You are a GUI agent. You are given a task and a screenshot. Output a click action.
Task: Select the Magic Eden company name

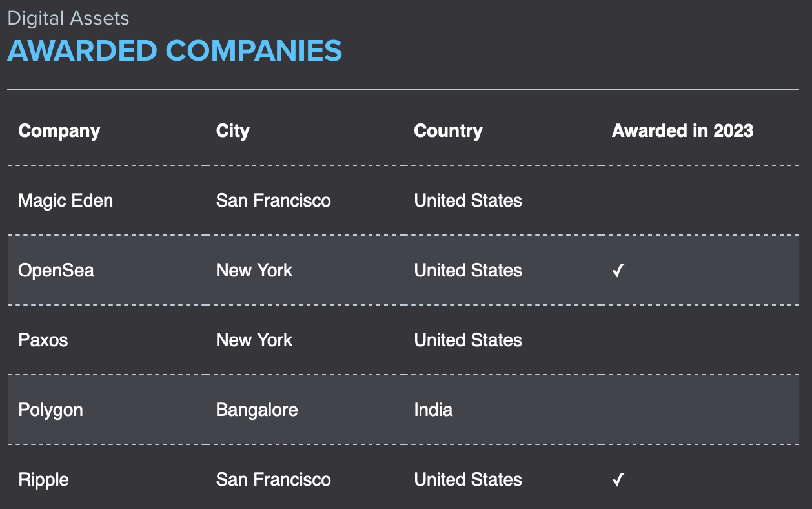pyautogui.click(x=66, y=201)
